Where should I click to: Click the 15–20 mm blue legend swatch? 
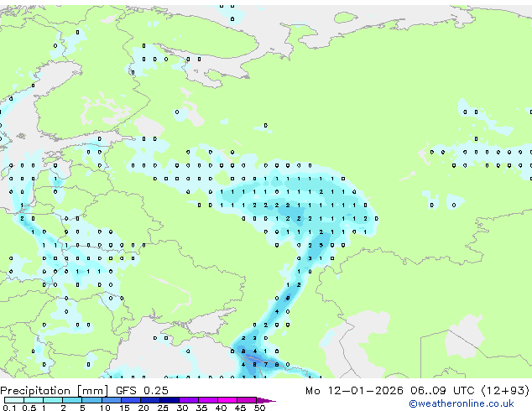131,400
